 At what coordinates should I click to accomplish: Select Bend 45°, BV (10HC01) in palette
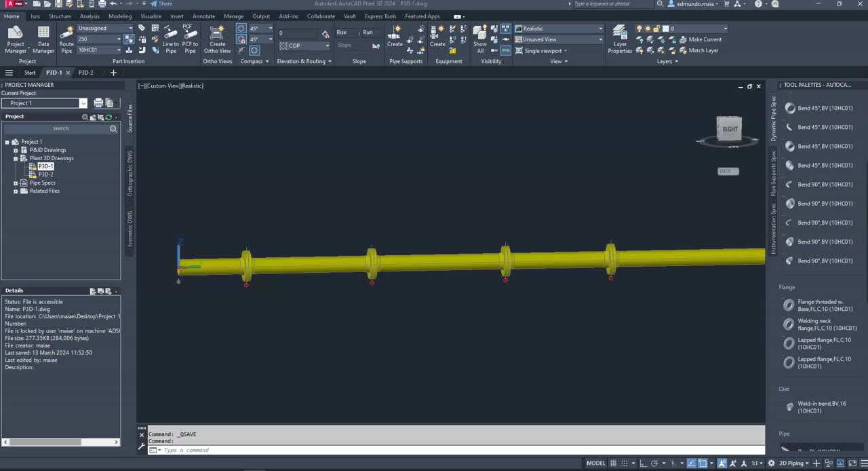click(825, 108)
